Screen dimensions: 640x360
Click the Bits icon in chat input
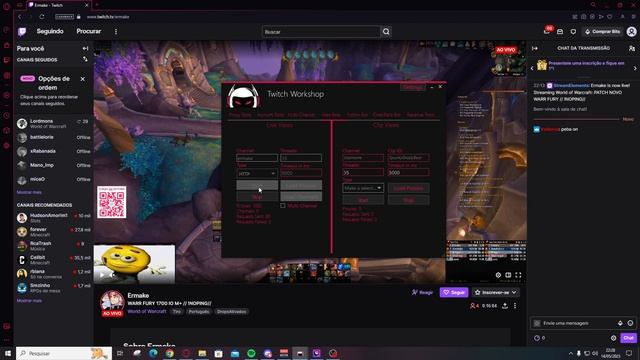[620, 323]
